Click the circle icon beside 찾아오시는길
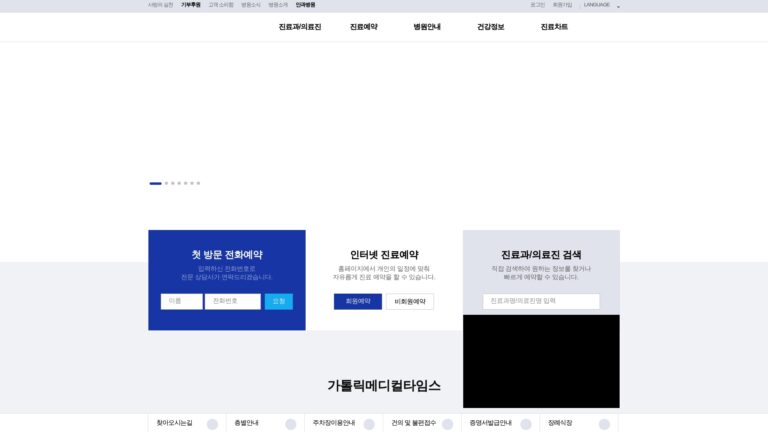768x432 pixels. coord(212,424)
